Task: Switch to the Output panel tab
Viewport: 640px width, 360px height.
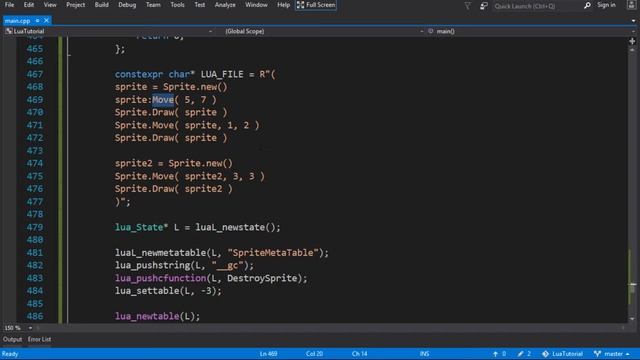Action: point(12,339)
